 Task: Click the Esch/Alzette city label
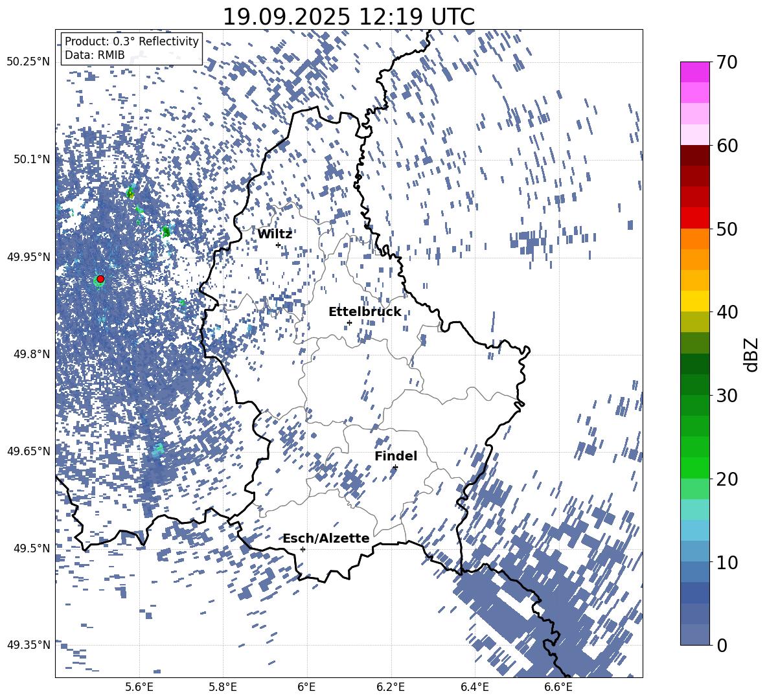coord(326,538)
